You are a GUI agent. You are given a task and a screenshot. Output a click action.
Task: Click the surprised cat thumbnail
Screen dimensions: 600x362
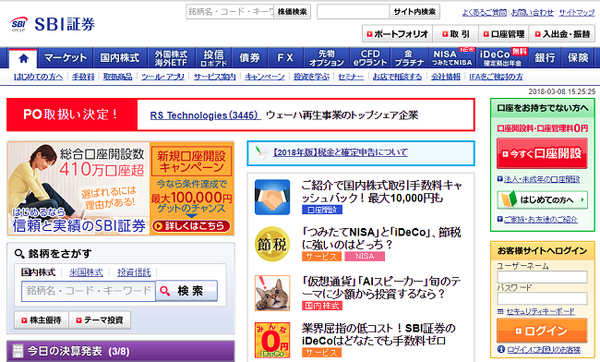click(272, 293)
